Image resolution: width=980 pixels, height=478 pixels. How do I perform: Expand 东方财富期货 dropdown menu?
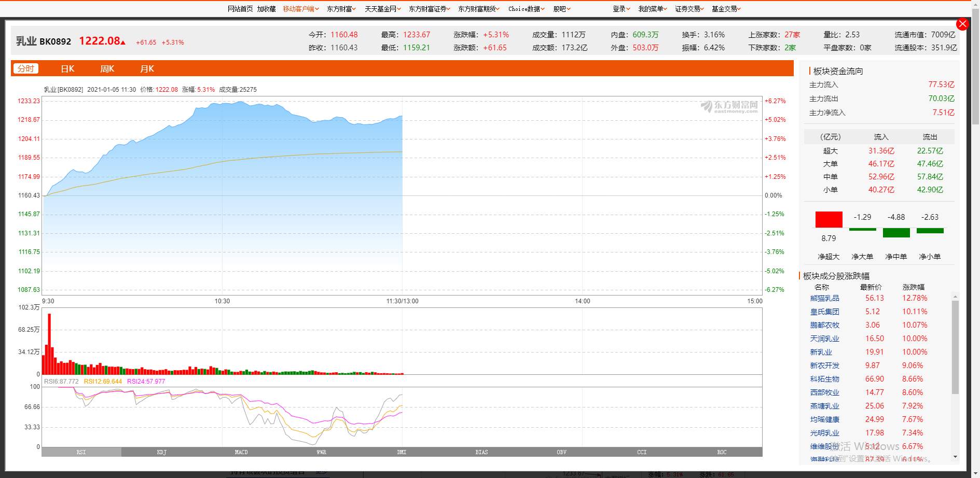tap(479, 9)
